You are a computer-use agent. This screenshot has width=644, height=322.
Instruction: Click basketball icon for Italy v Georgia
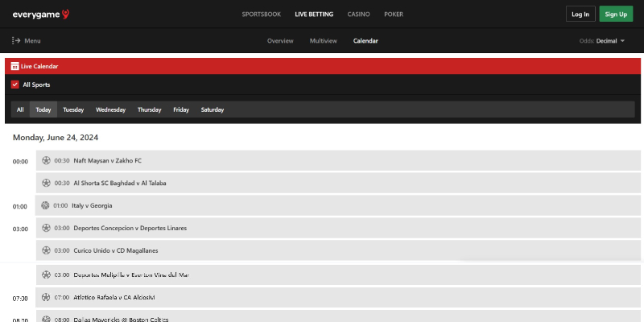45,205
